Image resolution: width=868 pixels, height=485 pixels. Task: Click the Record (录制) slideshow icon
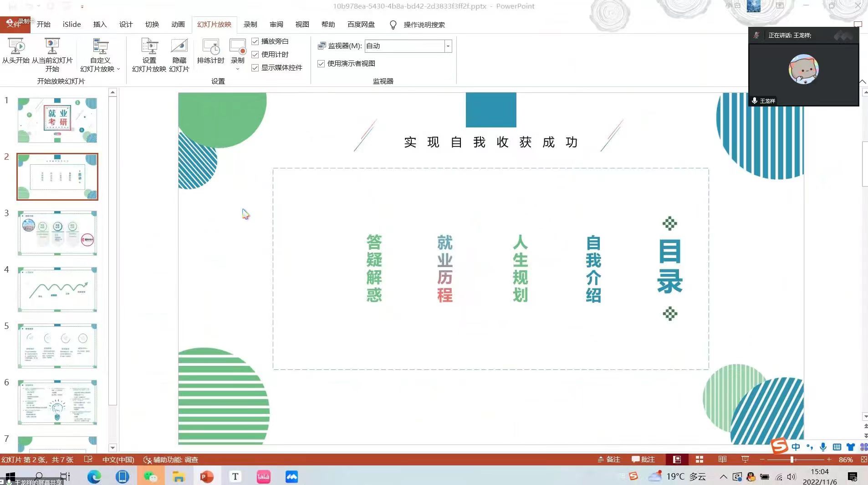238,46
